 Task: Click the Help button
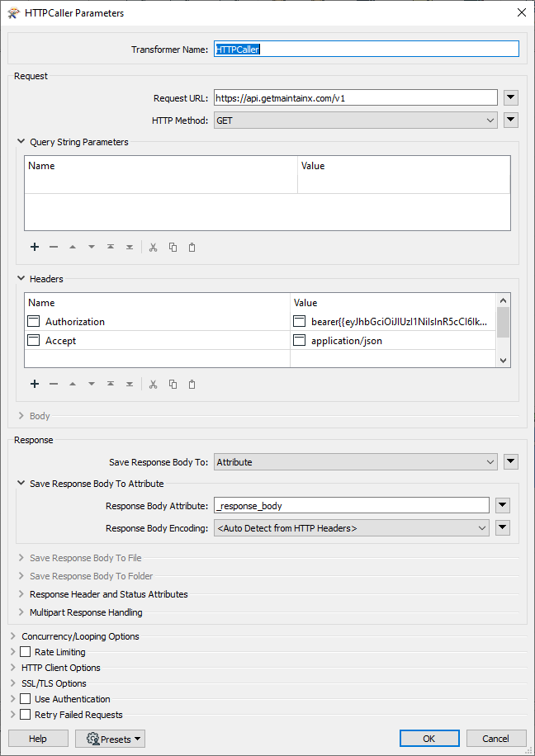pos(38,739)
